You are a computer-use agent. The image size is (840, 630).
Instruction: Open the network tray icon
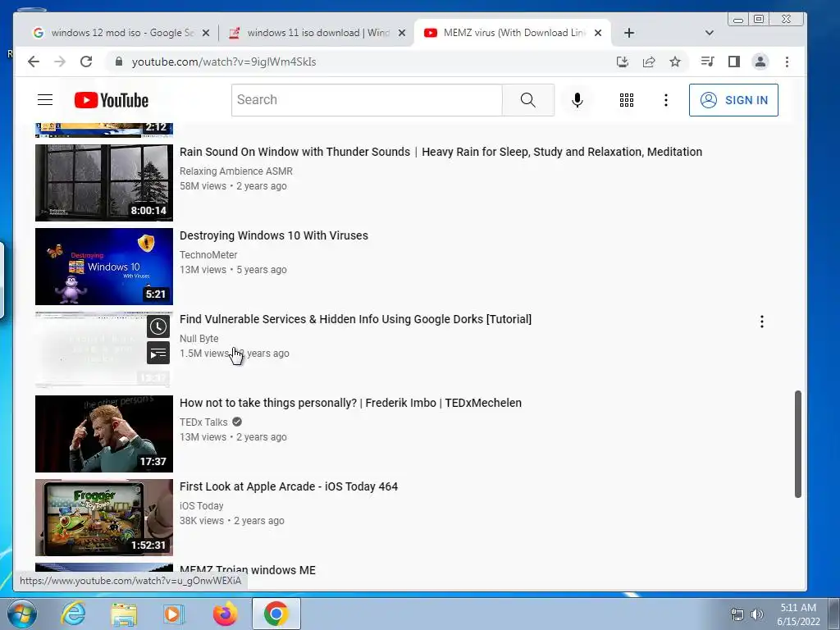click(737, 614)
